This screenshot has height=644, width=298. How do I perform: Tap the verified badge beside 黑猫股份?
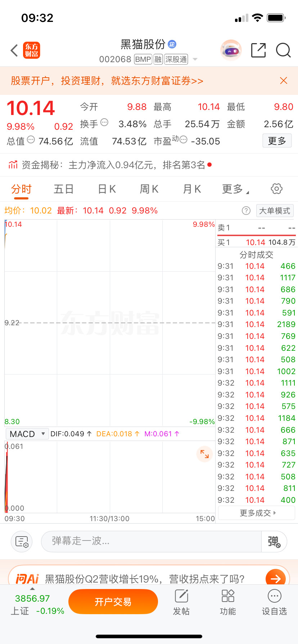(172, 44)
